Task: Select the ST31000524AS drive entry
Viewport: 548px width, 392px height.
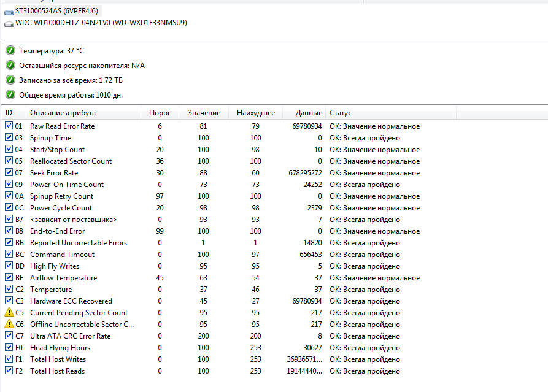Action: click(x=56, y=12)
